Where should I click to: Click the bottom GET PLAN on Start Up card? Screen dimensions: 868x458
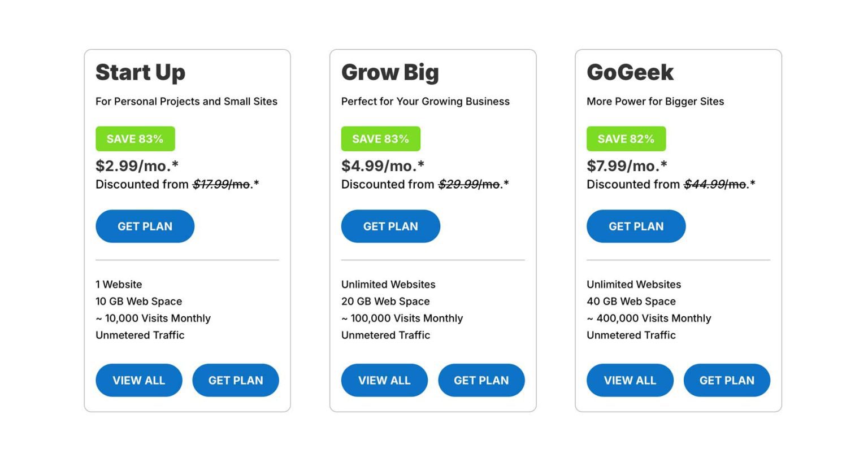[236, 380]
